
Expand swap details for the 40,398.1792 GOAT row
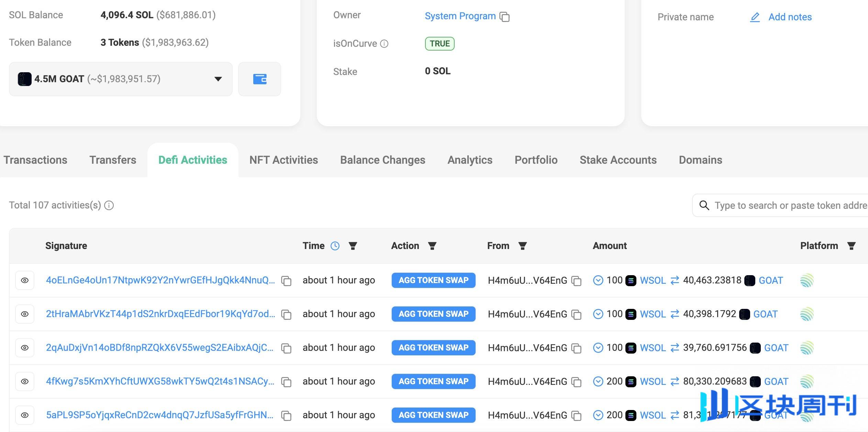pyautogui.click(x=598, y=314)
